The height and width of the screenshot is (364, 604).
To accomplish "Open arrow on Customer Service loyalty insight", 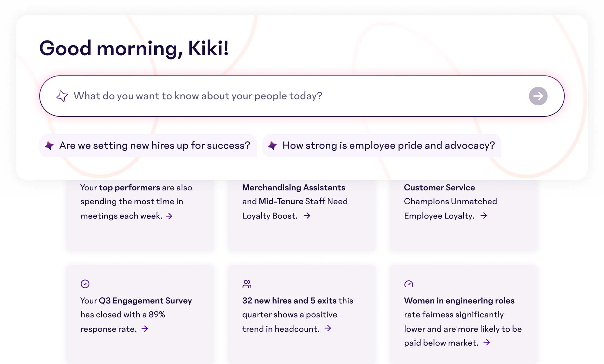I will click(484, 216).
